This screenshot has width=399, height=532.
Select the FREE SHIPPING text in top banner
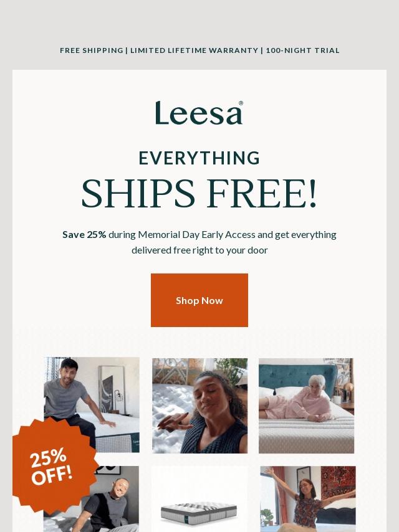[x=92, y=50]
